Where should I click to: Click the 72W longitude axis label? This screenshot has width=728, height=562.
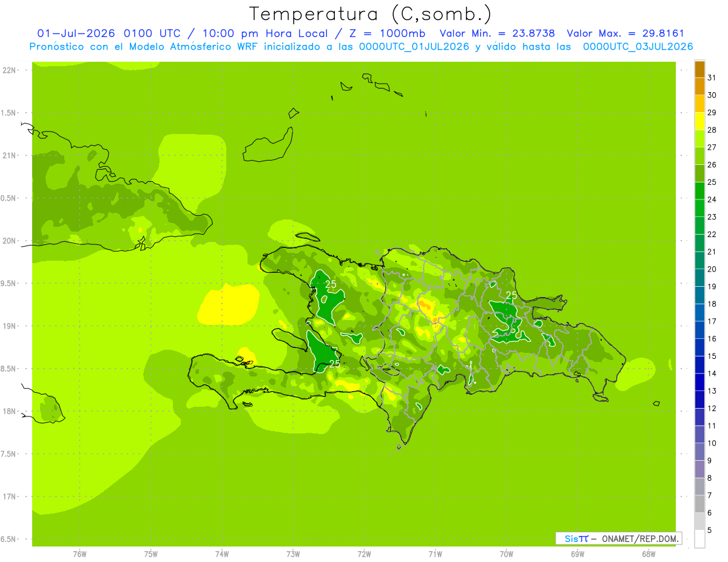(364, 554)
